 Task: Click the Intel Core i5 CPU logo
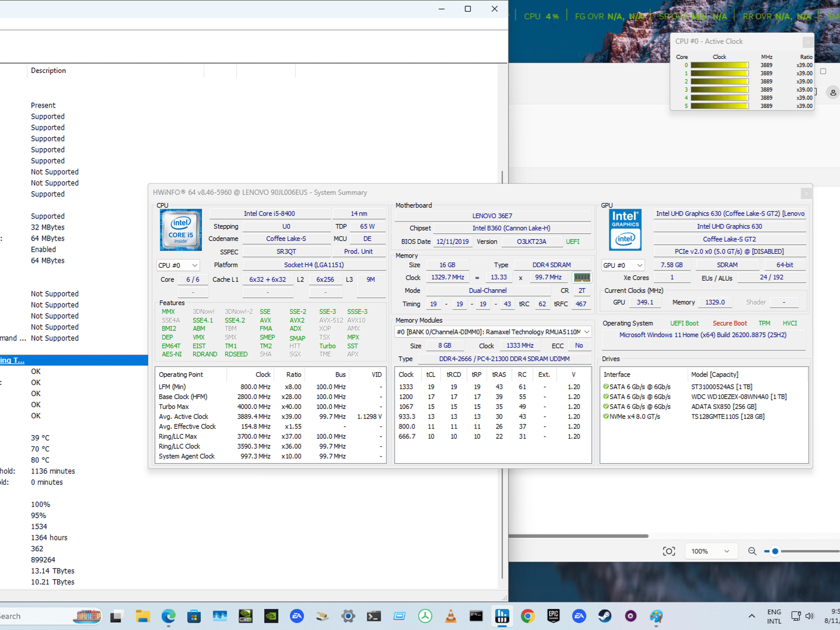click(x=181, y=230)
